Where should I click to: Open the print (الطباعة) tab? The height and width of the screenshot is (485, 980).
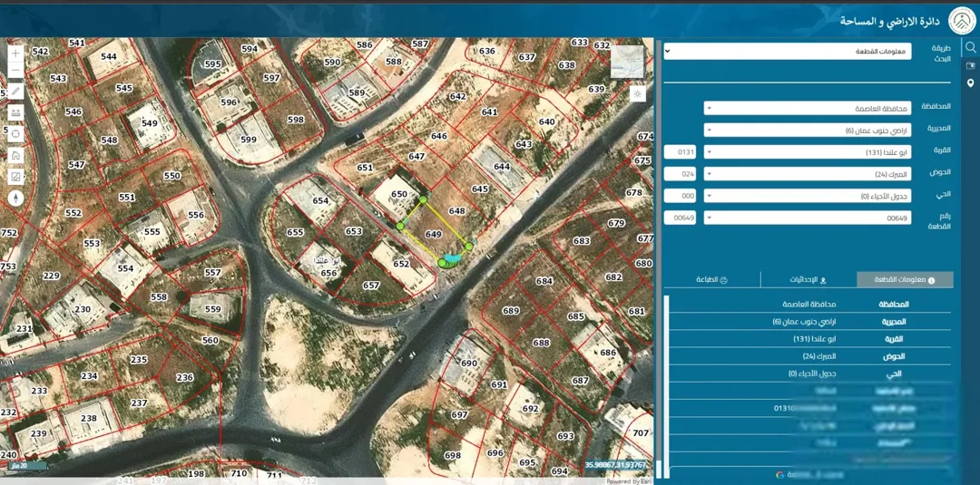pos(712,280)
